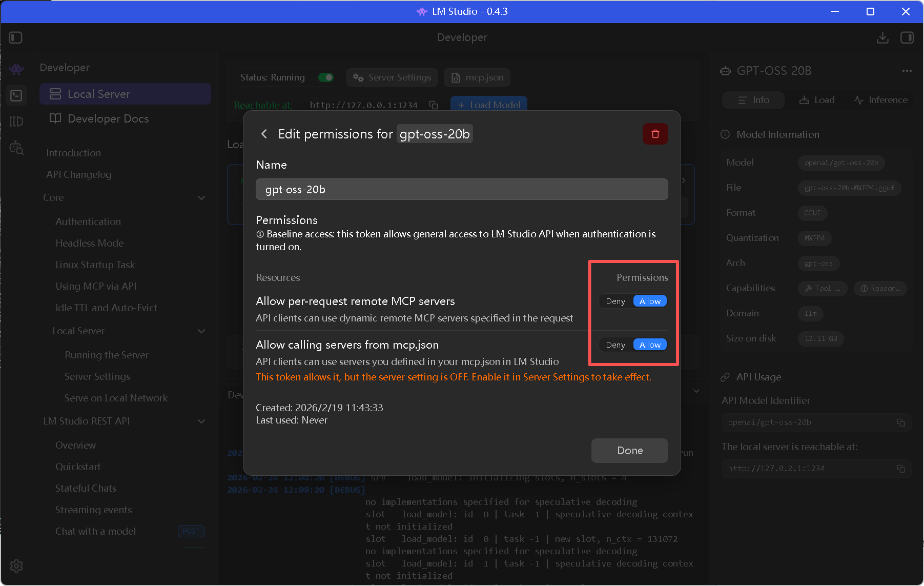The image size is (924, 586).
Task: Switch to the Load tab
Action: click(817, 100)
